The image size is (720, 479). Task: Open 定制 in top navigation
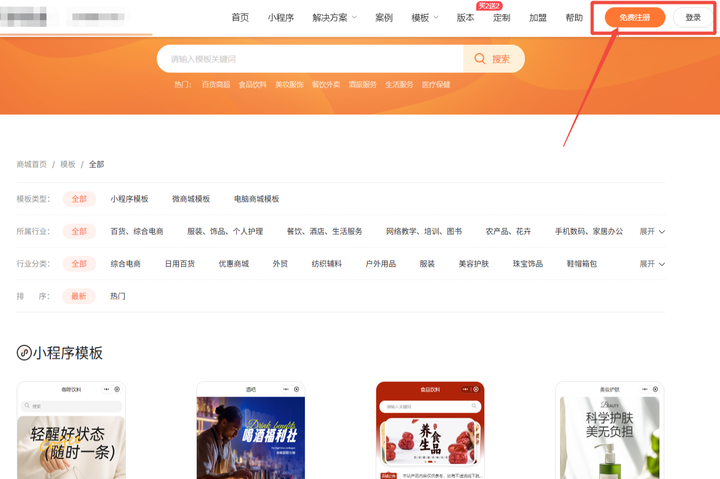pyautogui.click(x=501, y=17)
